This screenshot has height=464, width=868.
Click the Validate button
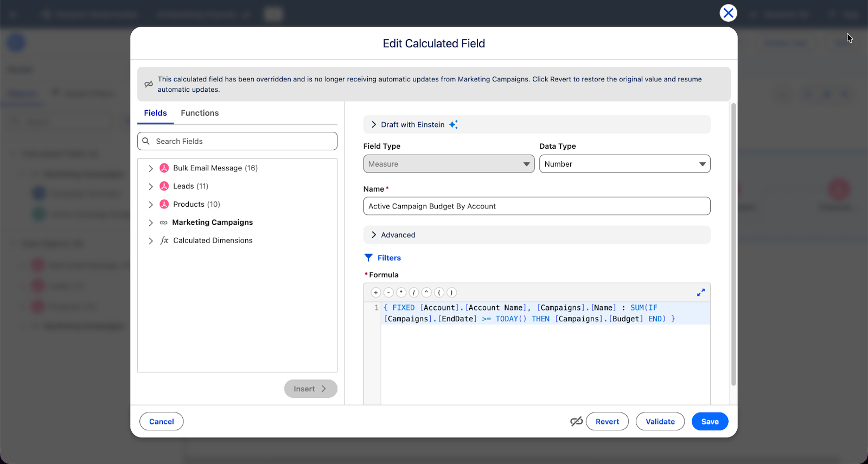(x=660, y=422)
